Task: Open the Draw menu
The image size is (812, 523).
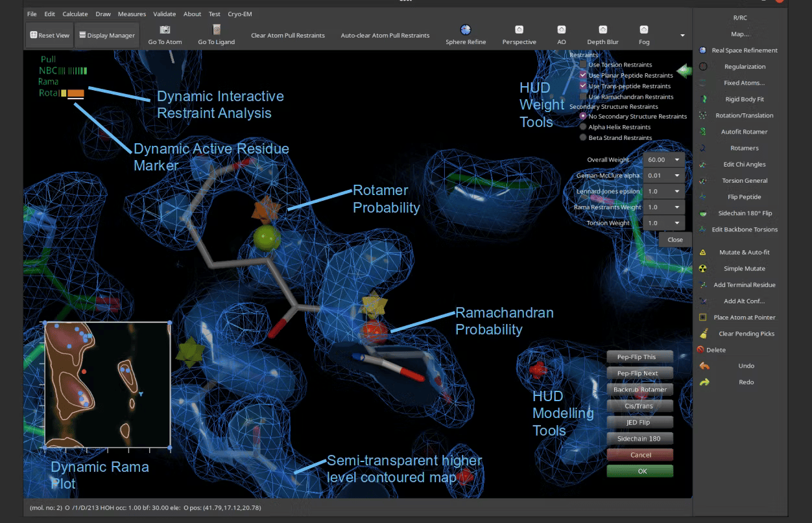Action: tap(102, 14)
